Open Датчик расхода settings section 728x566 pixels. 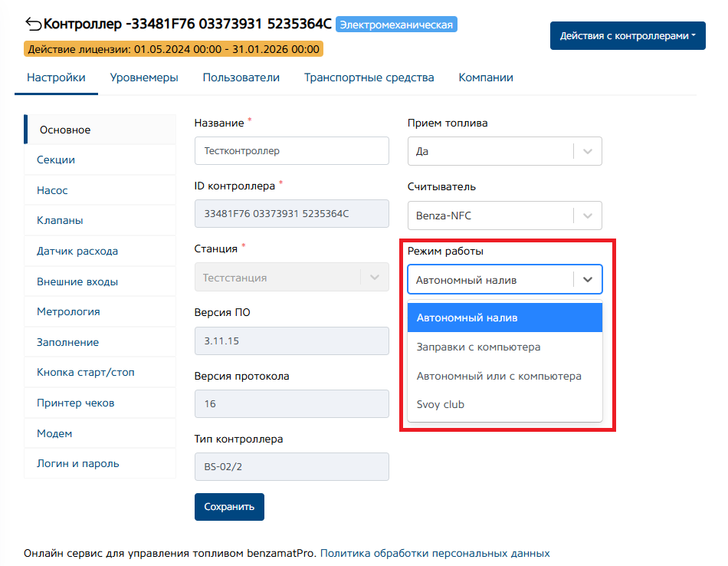tap(77, 251)
